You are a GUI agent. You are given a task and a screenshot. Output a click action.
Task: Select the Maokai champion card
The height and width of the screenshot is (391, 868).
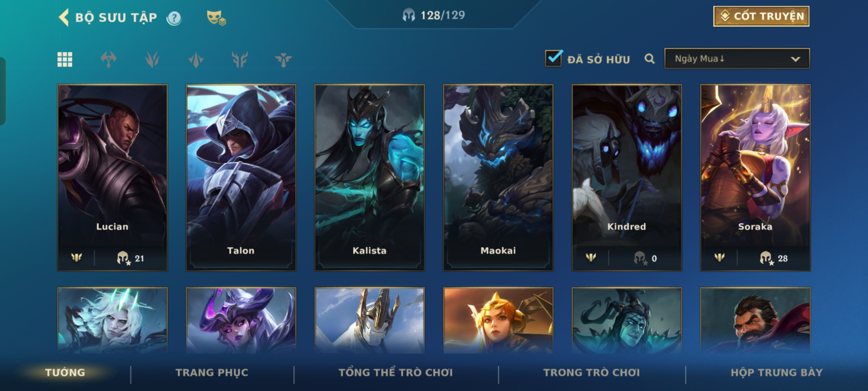click(x=498, y=177)
